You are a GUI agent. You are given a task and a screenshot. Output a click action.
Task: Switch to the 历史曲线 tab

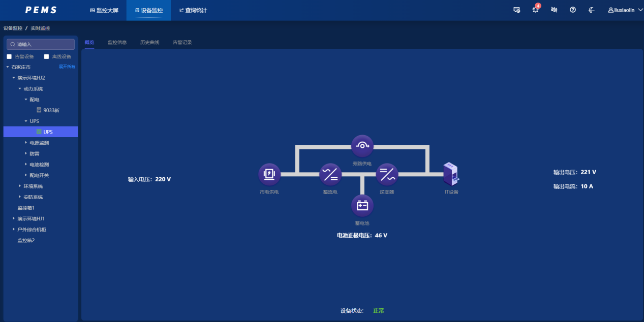(149, 42)
